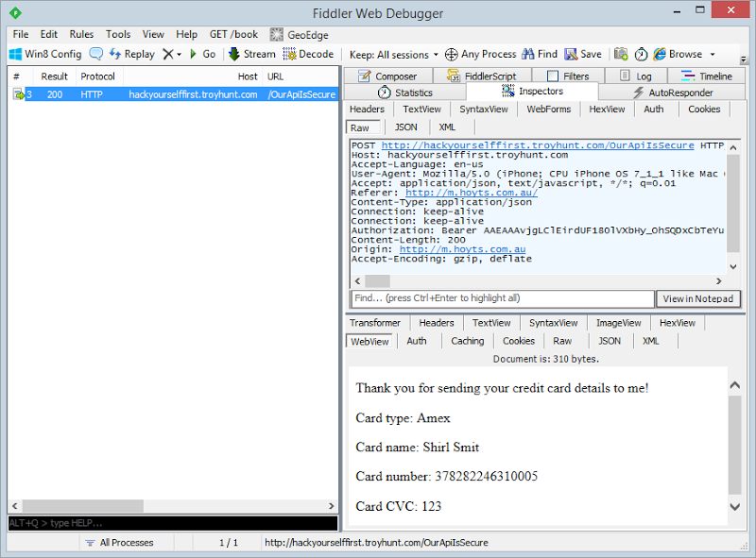Click the QuickExec command box
The height and width of the screenshot is (558, 756).
tap(173, 523)
